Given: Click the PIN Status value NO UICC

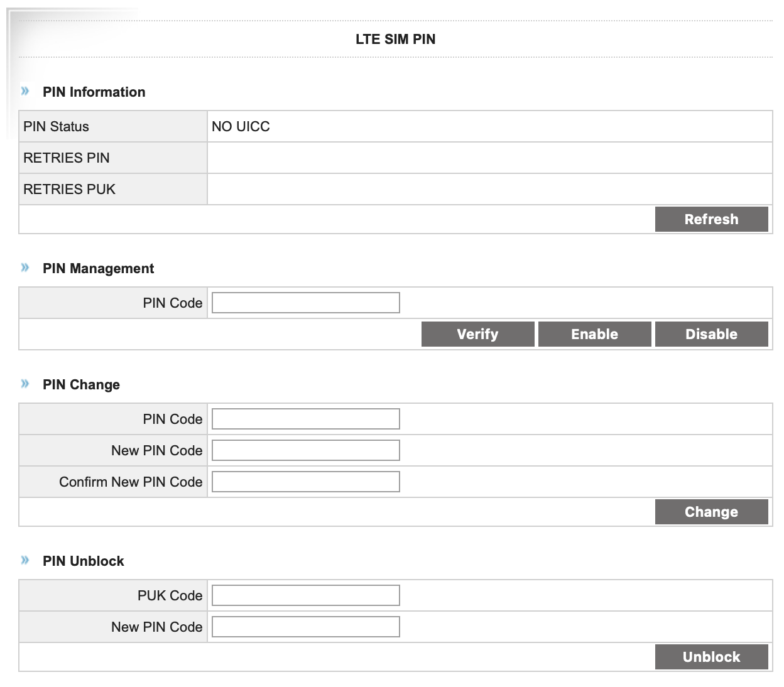Looking at the screenshot, I should (241, 127).
